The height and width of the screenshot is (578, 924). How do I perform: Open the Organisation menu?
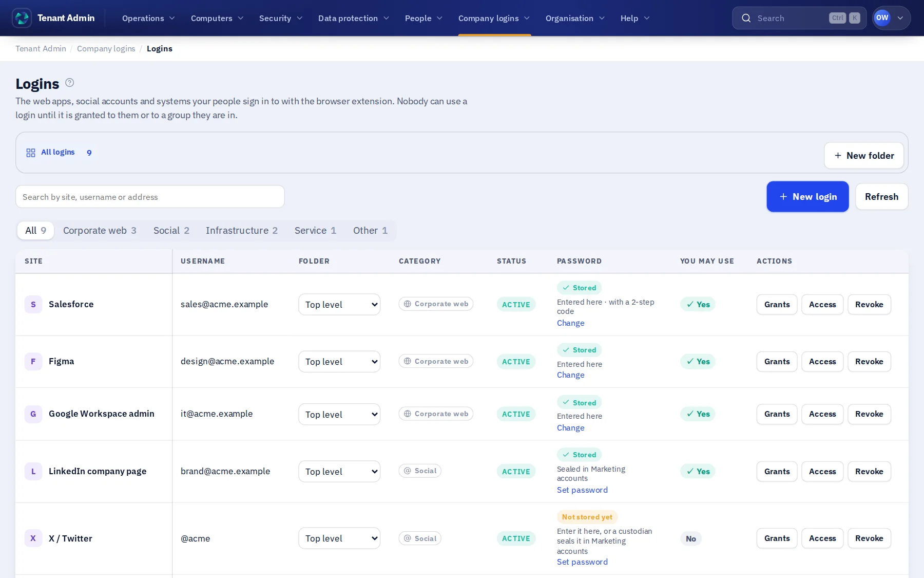(x=575, y=18)
